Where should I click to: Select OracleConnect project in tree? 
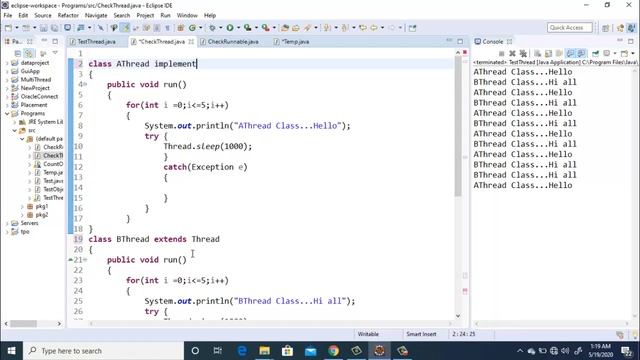coord(39,97)
